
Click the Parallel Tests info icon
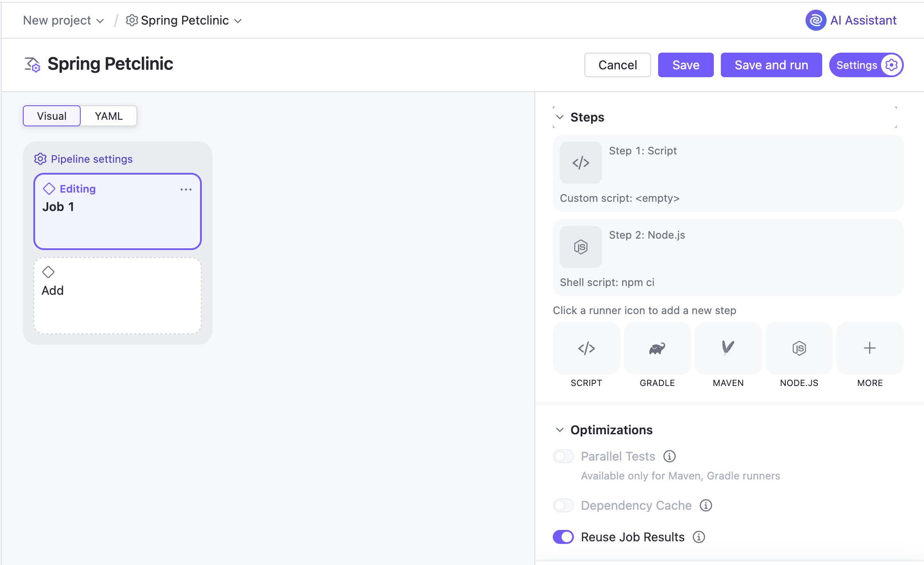pos(669,456)
